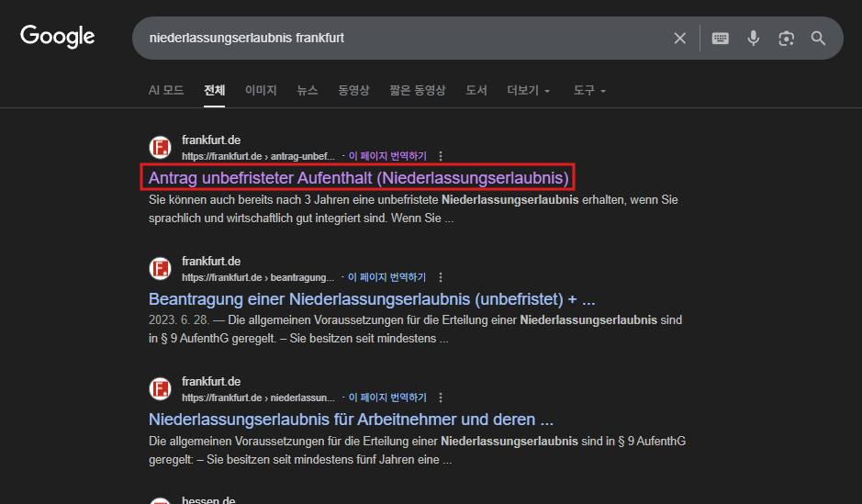Click the snippet starting 'Sie können auch bereits nach 3 Jahren'
862x504 pixels.
click(x=413, y=209)
